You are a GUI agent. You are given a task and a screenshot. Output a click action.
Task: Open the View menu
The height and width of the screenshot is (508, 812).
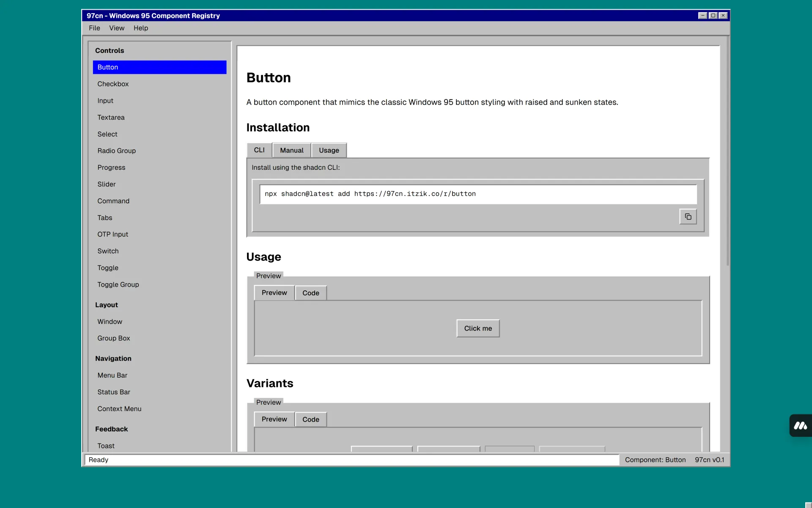[117, 28]
